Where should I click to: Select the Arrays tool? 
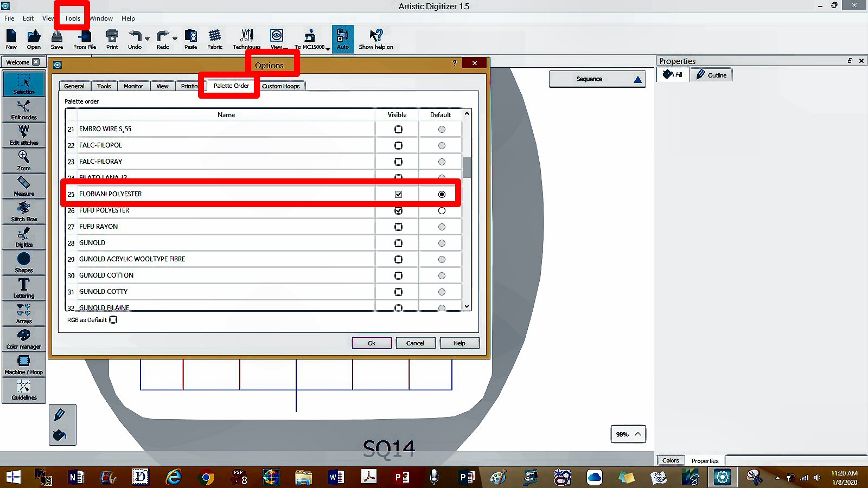24,313
